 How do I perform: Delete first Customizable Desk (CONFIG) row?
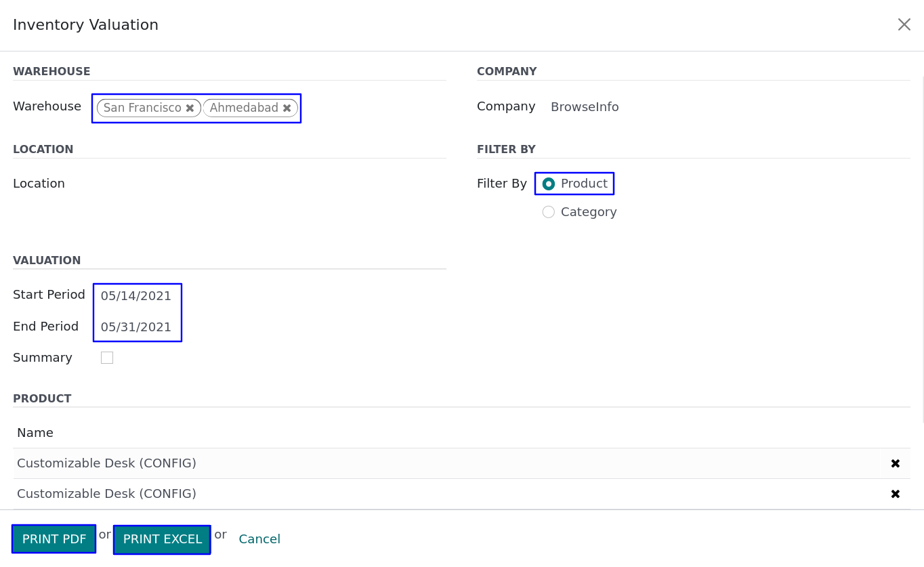coord(895,463)
